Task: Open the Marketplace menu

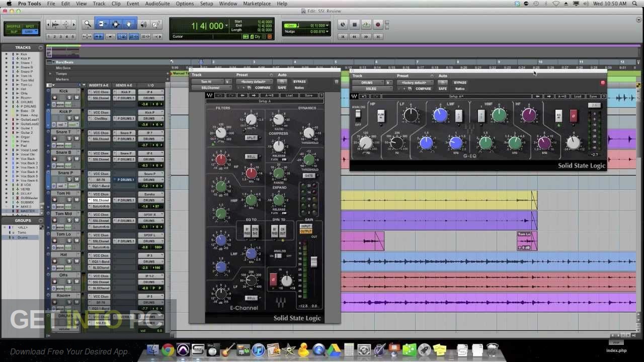Action: click(257, 4)
